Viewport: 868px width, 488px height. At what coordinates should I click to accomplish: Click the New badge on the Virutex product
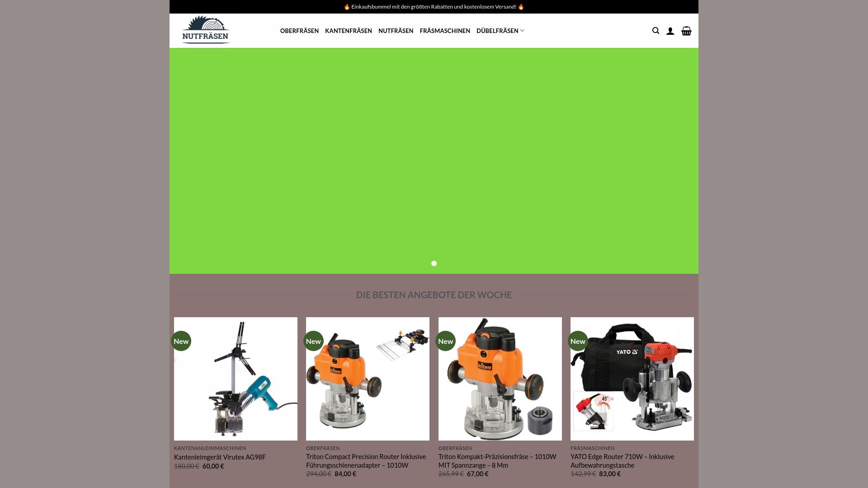(x=181, y=341)
